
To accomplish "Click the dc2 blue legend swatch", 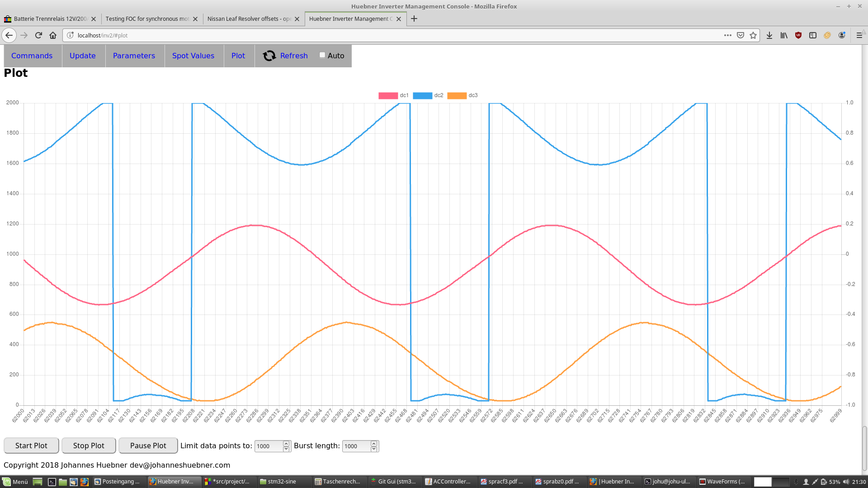I will 422,95.
